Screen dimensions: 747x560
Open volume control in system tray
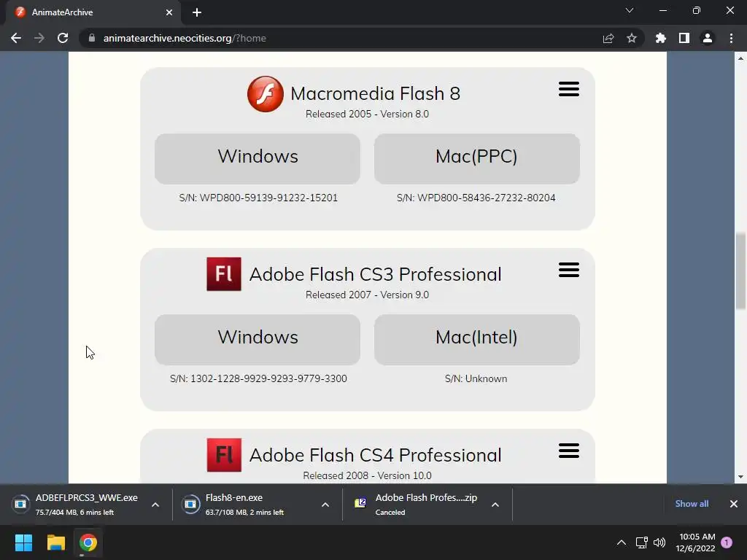659,542
